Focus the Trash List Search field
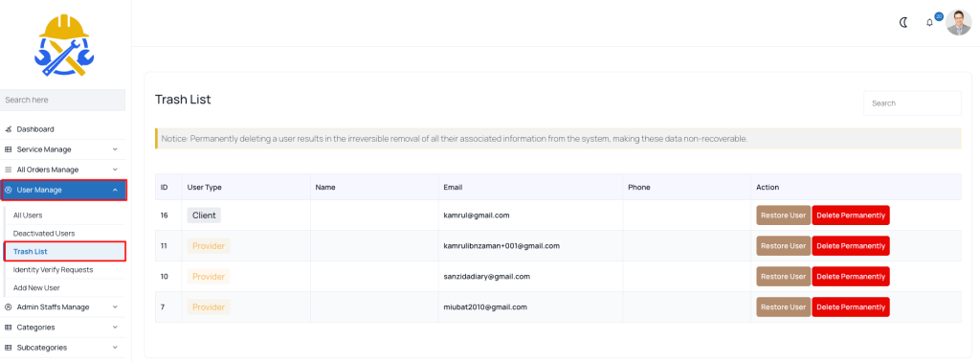 pyautogui.click(x=912, y=103)
